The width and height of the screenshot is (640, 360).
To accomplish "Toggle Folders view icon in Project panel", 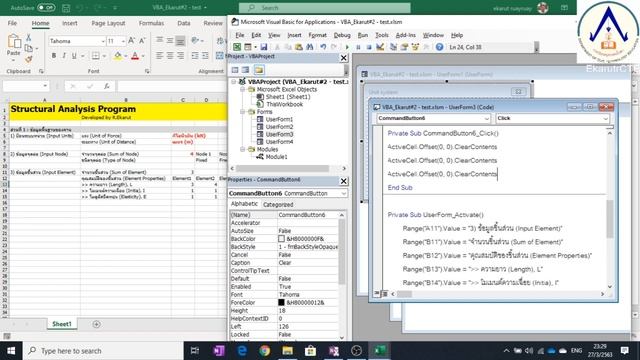I will (x=259, y=70).
